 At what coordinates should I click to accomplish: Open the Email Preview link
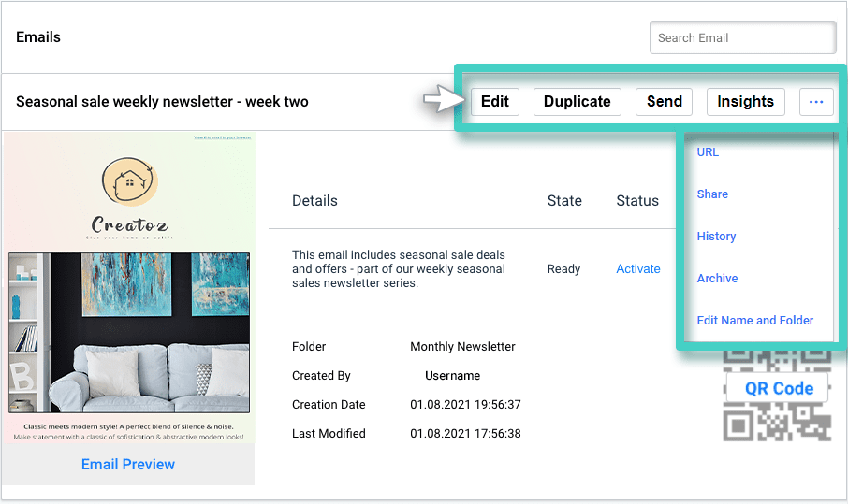pos(128,465)
